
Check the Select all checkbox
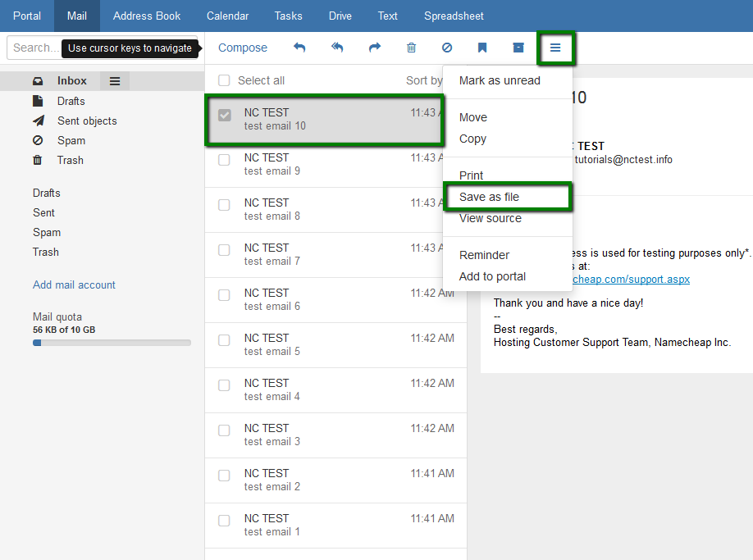pos(224,80)
